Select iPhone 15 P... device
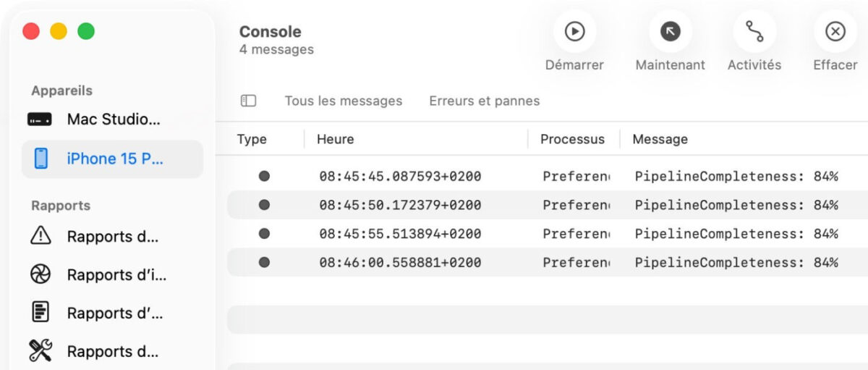This screenshot has height=370, width=868. [115, 159]
